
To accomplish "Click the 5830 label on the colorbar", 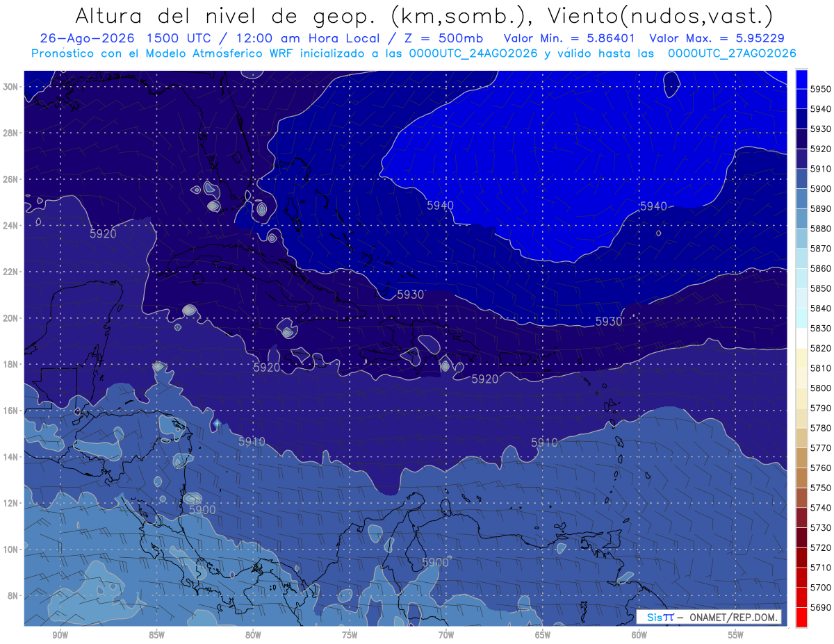I will point(821,328).
